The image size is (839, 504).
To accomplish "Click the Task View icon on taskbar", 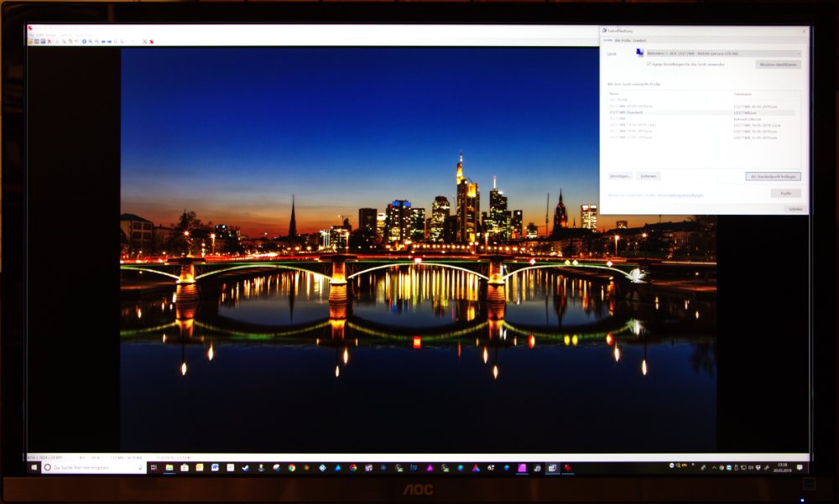I will 153,467.
